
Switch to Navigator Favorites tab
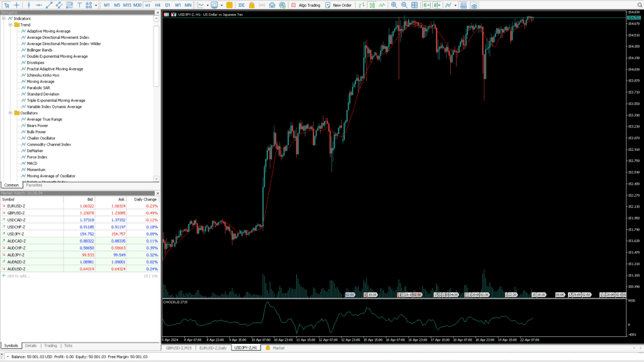34,185
